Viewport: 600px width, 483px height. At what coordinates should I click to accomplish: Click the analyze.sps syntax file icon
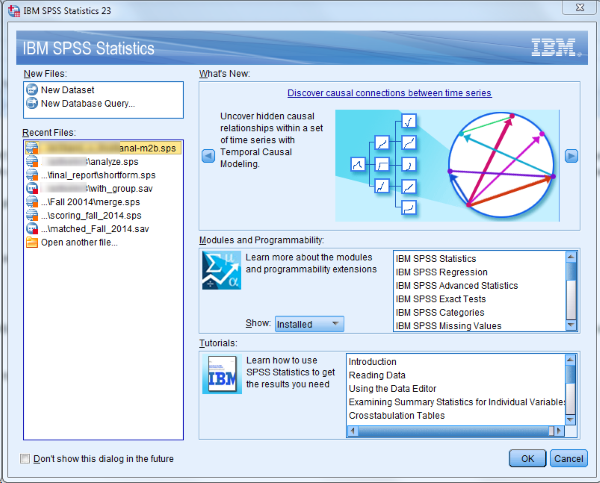pos(32,162)
